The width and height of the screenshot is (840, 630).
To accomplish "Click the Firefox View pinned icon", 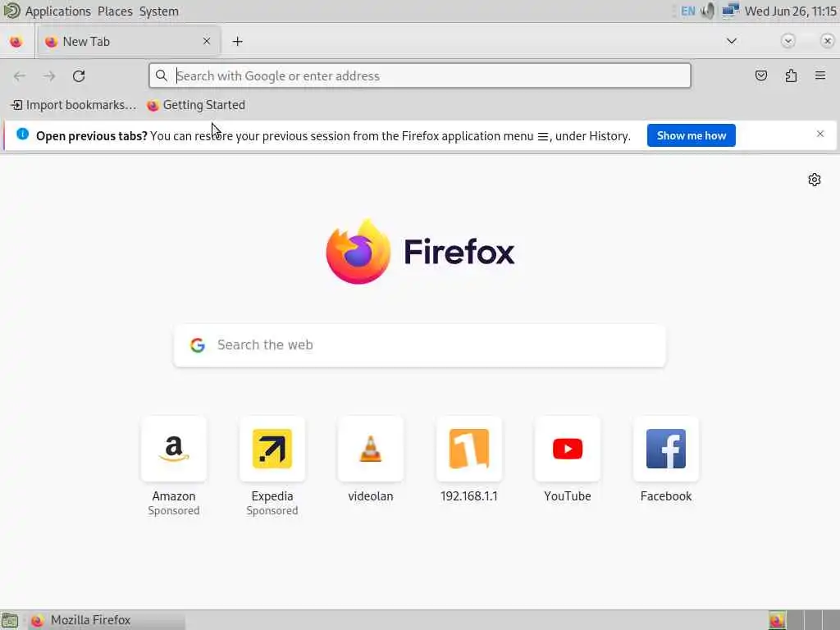I will (x=16, y=41).
